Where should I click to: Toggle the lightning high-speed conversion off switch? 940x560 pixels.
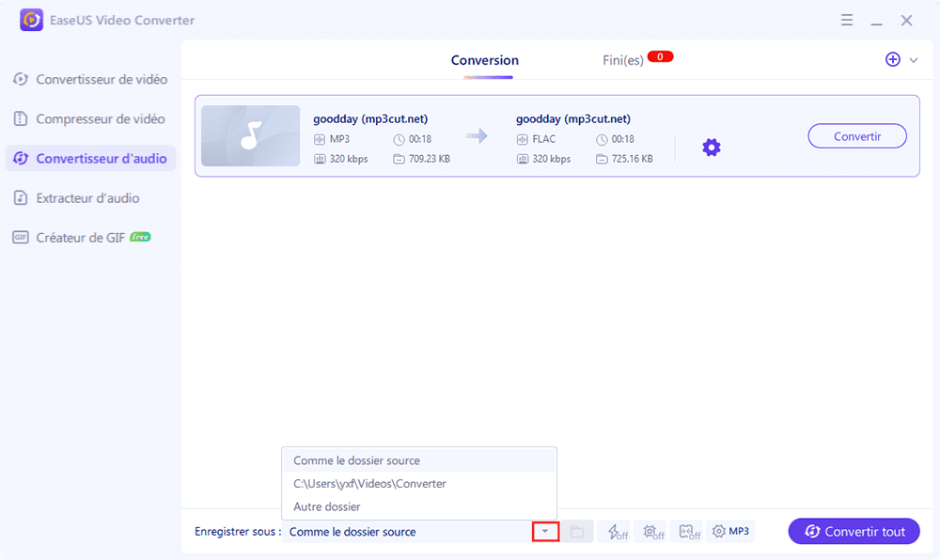[x=618, y=532]
